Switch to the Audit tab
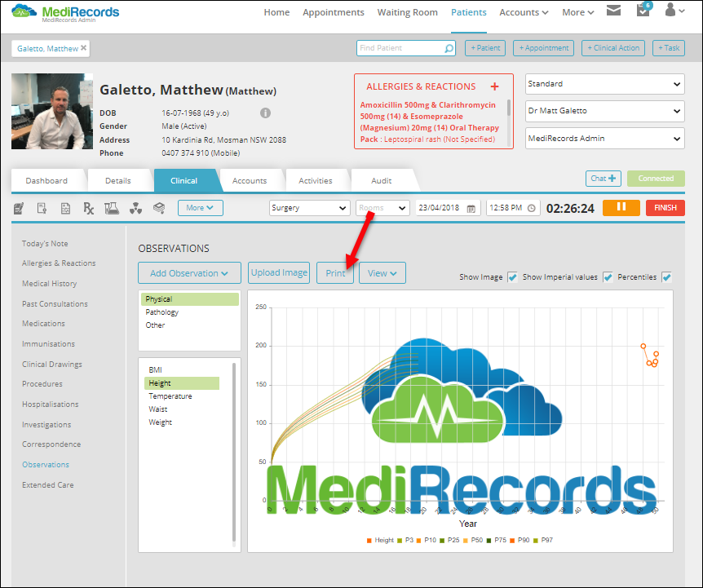 pos(381,180)
